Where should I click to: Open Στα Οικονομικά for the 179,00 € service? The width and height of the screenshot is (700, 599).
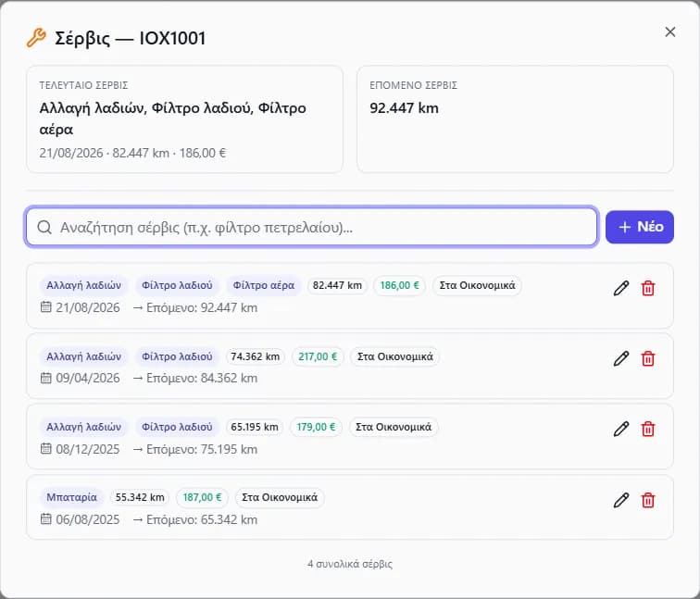click(x=394, y=427)
